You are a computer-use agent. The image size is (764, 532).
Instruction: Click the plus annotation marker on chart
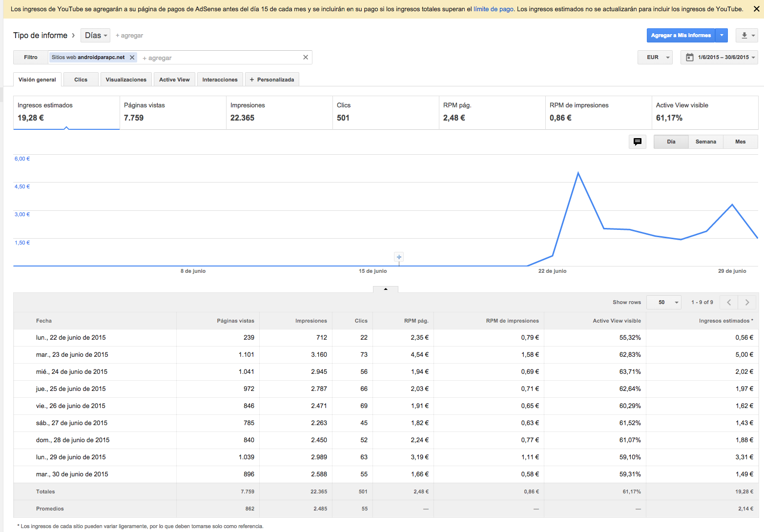point(399,257)
